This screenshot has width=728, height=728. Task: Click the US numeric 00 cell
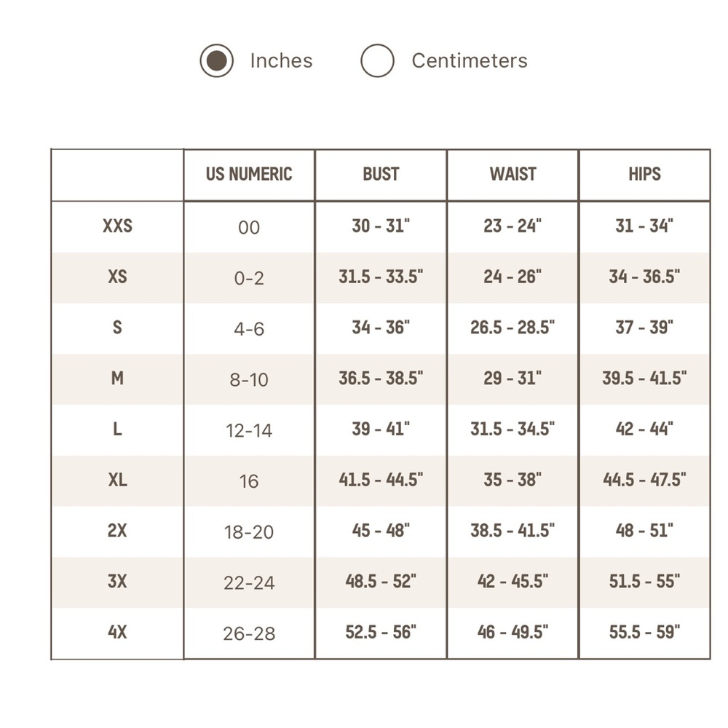249,227
